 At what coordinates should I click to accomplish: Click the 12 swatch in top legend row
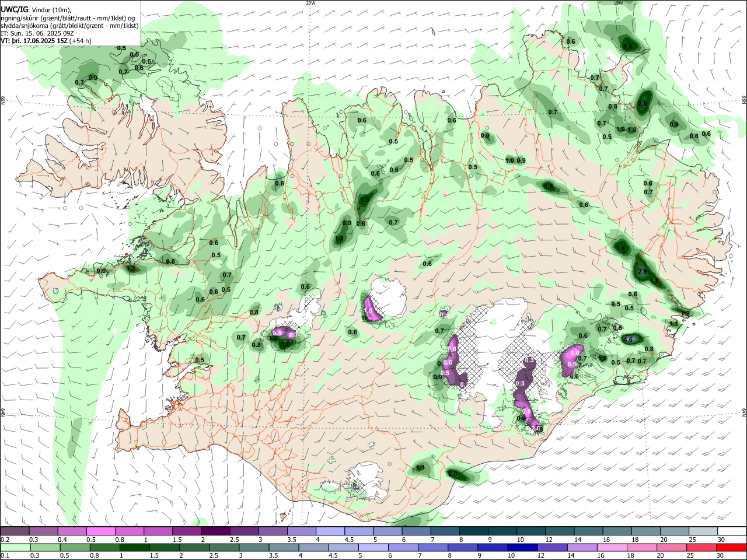point(559,531)
